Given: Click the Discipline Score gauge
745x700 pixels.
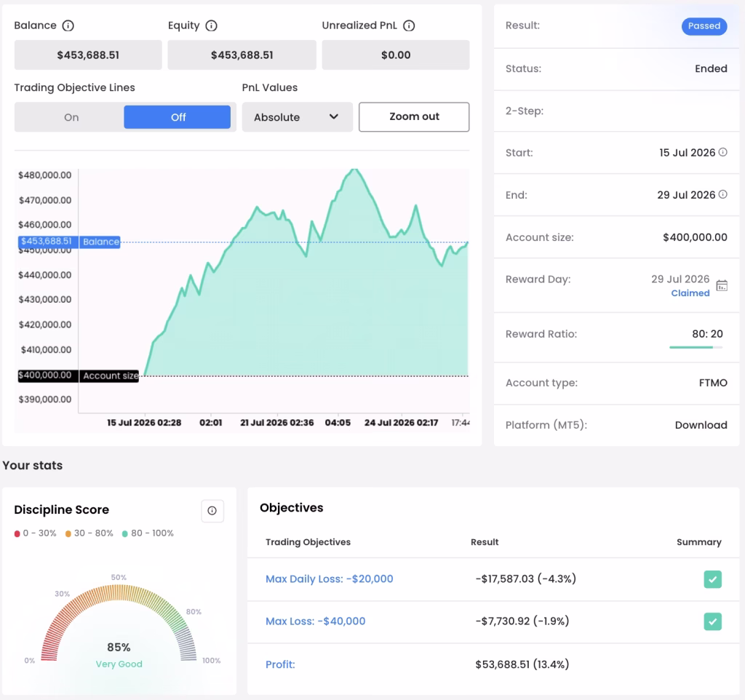Looking at the screenshot, I should [x=119, y=623].
